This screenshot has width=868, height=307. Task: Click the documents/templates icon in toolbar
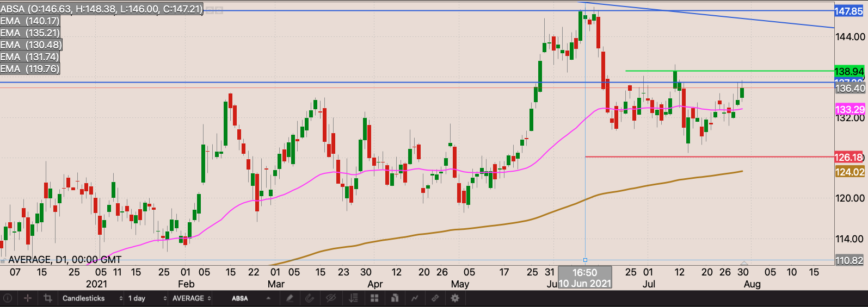(x=395, y=298)
